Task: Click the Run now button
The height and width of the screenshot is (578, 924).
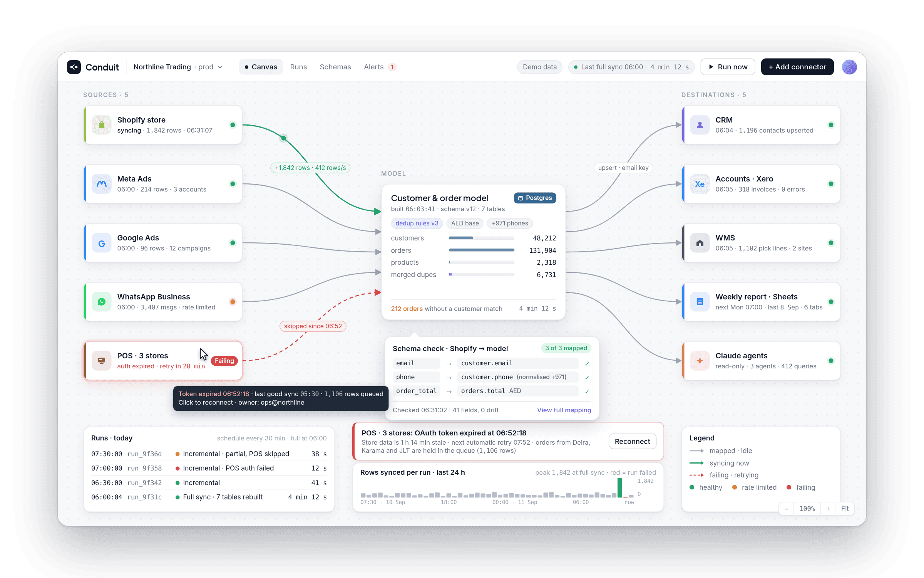Action: 728,67
